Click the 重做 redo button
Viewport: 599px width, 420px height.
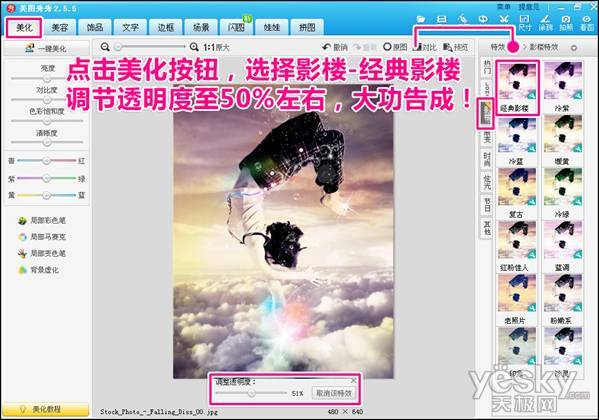tap(365, 47)
